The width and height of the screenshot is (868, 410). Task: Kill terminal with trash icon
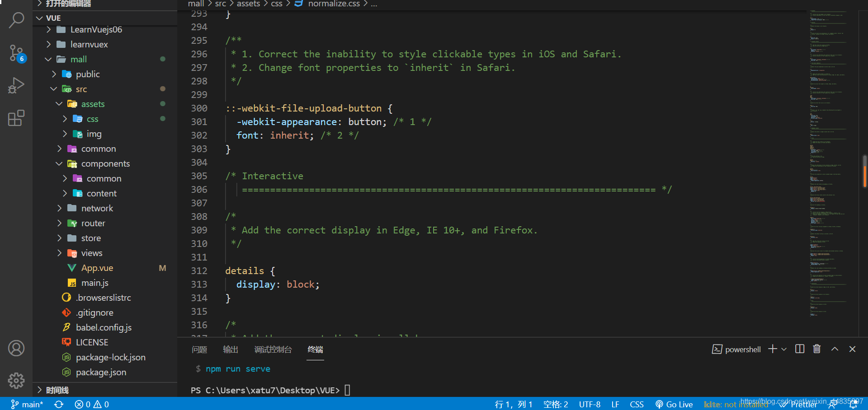(x=817, y=349)
